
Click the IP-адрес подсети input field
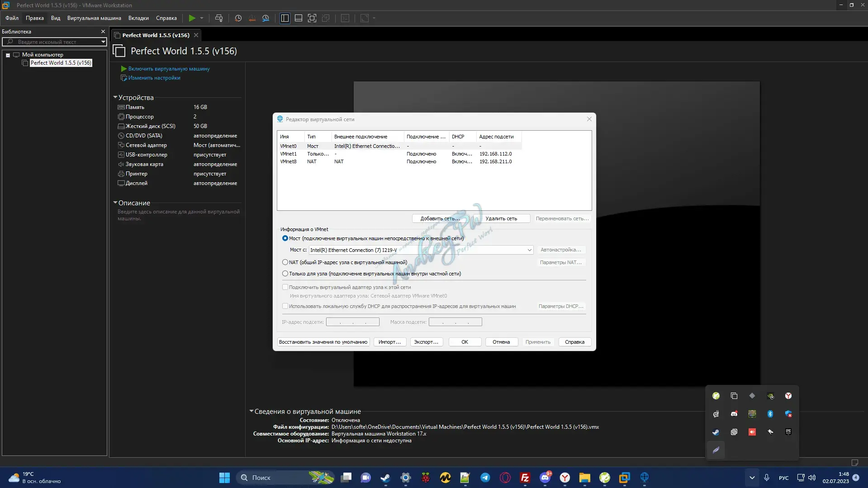click(353, 322)
